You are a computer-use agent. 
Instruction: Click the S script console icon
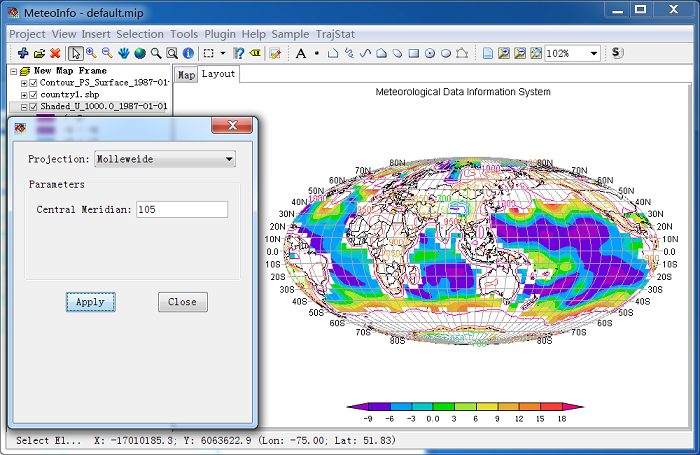click(617, 53)
